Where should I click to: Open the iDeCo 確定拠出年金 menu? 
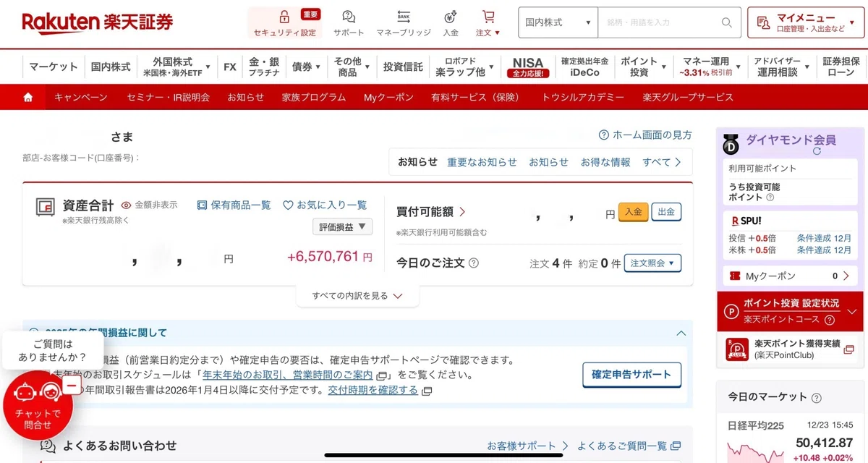584,67
